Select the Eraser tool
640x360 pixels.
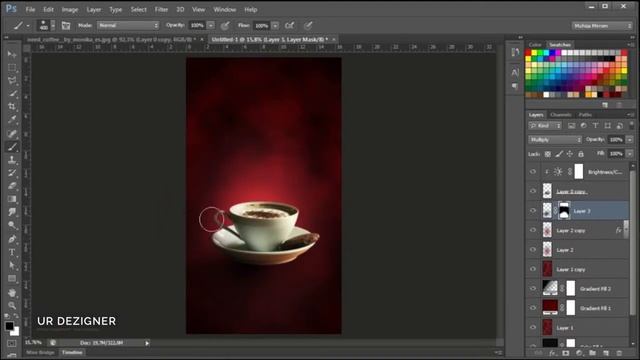[12, 186]
